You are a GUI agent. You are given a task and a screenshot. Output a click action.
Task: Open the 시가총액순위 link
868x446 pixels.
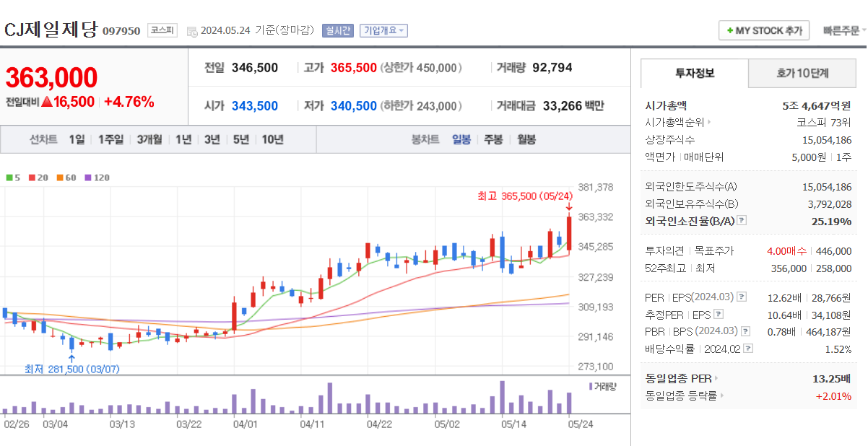tap(677, 122)
